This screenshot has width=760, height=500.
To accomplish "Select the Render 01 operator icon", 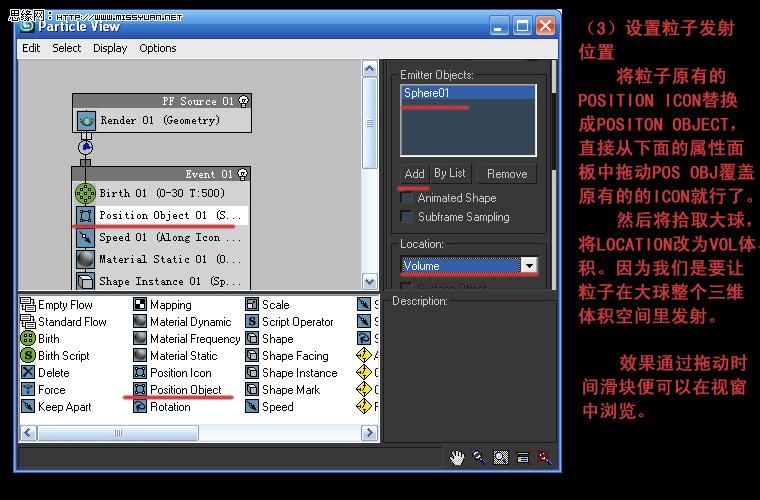I will coord(86,120).
